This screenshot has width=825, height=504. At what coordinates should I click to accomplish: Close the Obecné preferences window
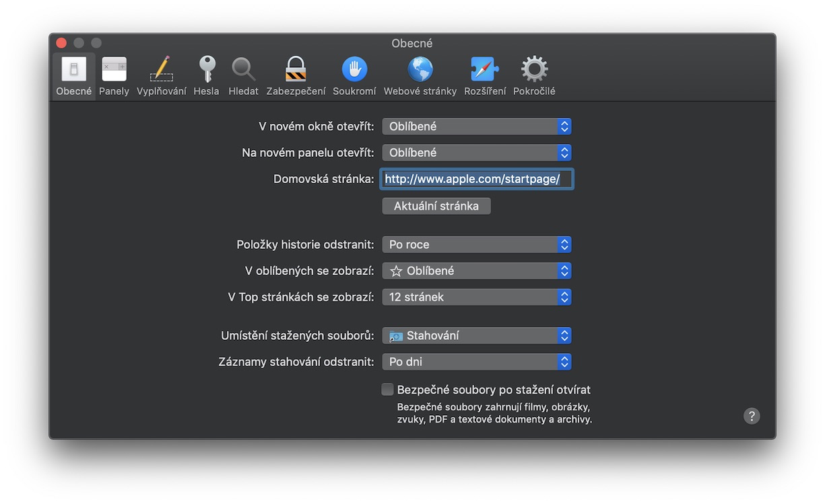61,43
